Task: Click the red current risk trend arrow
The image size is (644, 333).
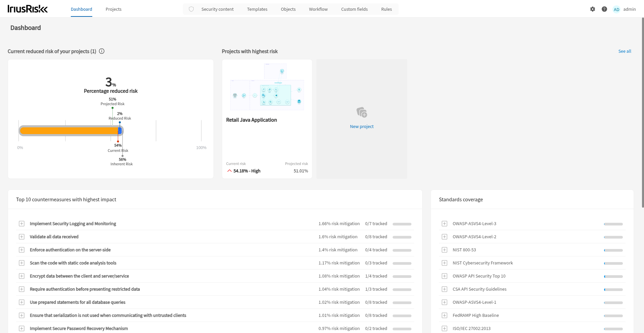Action: click(230, 171)
